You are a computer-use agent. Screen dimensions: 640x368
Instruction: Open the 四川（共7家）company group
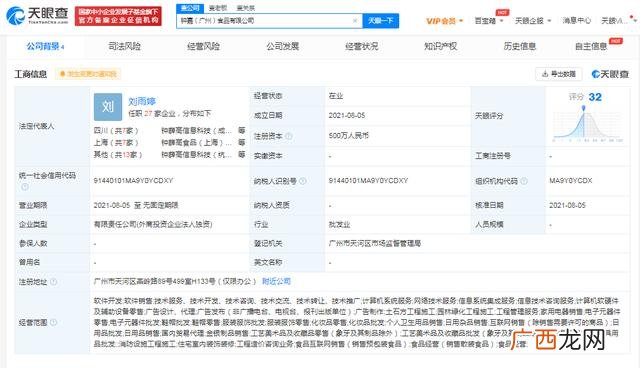pyautogui.click(x=116, y=131)
